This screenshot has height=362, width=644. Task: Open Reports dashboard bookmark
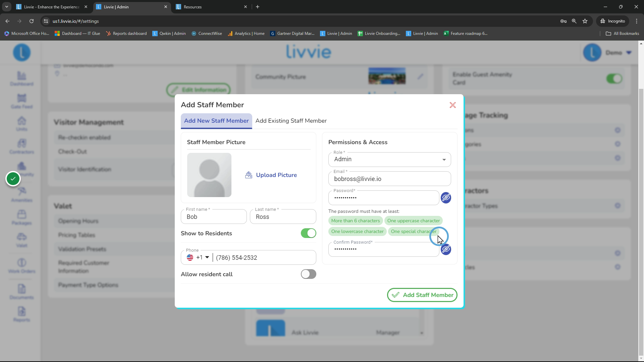click(x=126, y=34)
